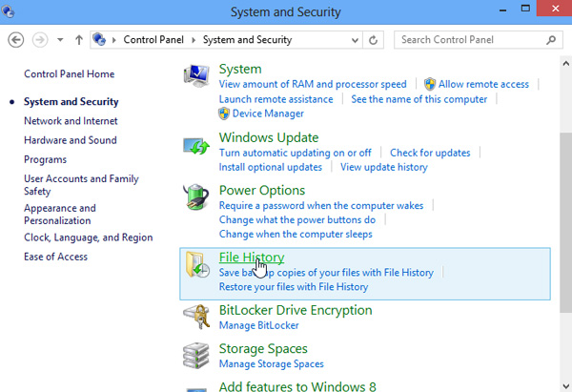Click Launch remote assistance
The image size is (572, 392).
[x=276, y=99]
